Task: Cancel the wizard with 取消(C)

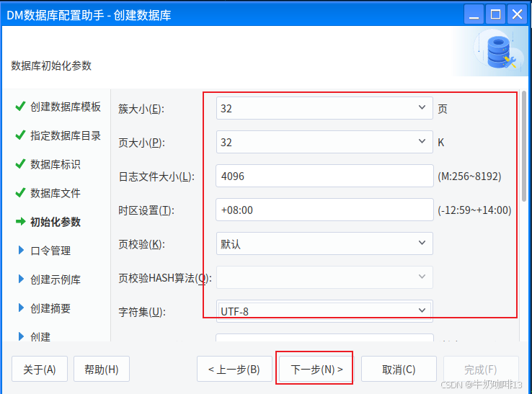Action: (x=399, y=369)
